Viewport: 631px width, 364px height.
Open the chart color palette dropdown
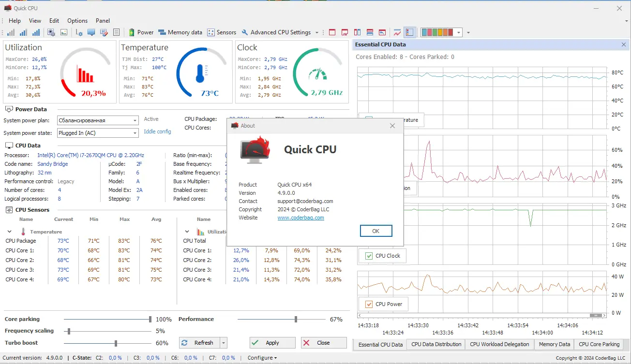point(459,32)
